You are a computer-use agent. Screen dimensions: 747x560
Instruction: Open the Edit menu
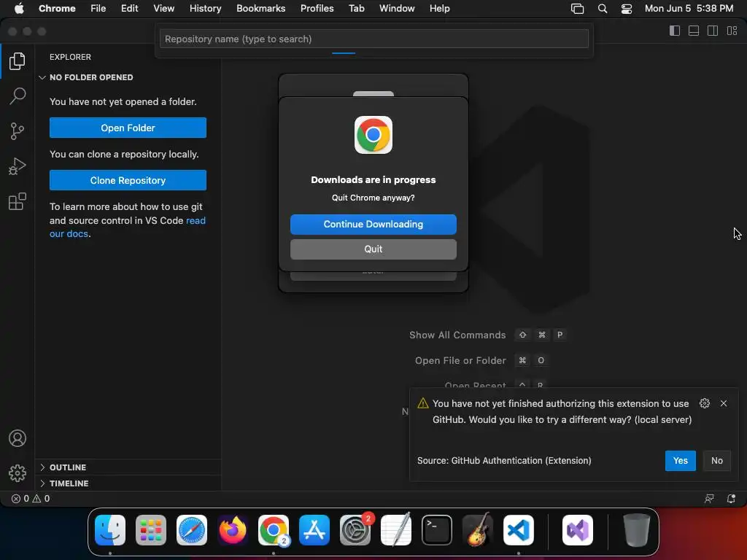click(129, 8)
